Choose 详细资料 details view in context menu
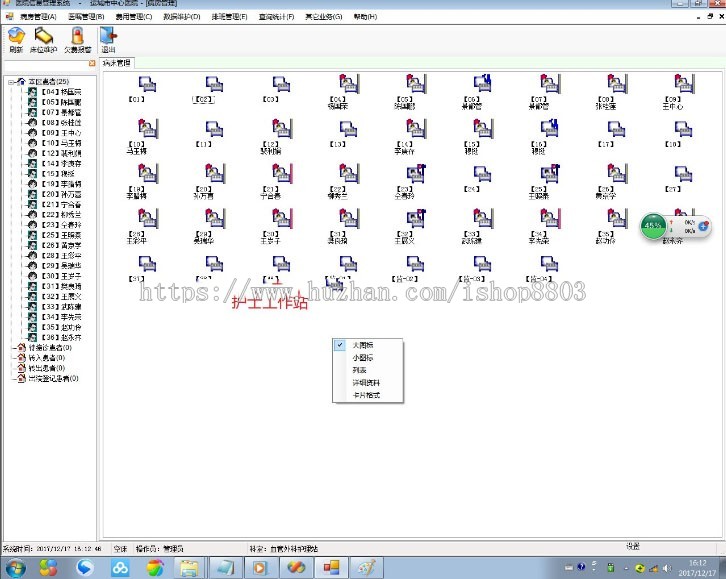The width and height of the screenshot is (726, 579). click(366, 383)
